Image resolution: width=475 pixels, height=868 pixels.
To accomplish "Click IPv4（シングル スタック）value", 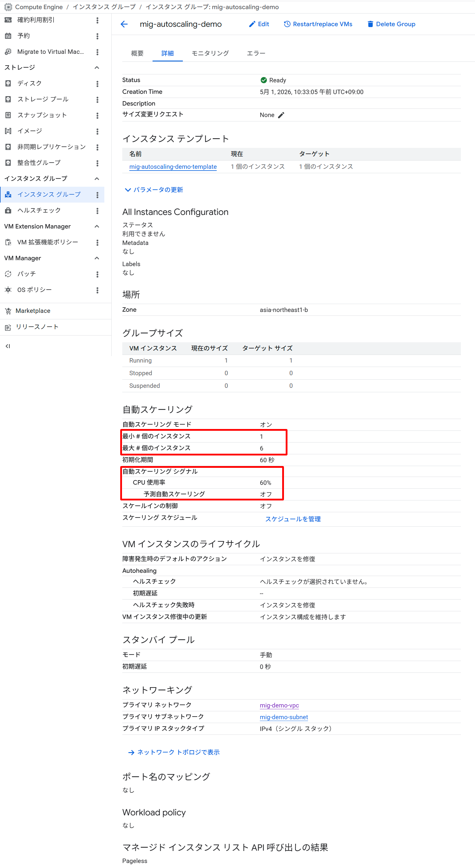I will [x=297, y=729].
